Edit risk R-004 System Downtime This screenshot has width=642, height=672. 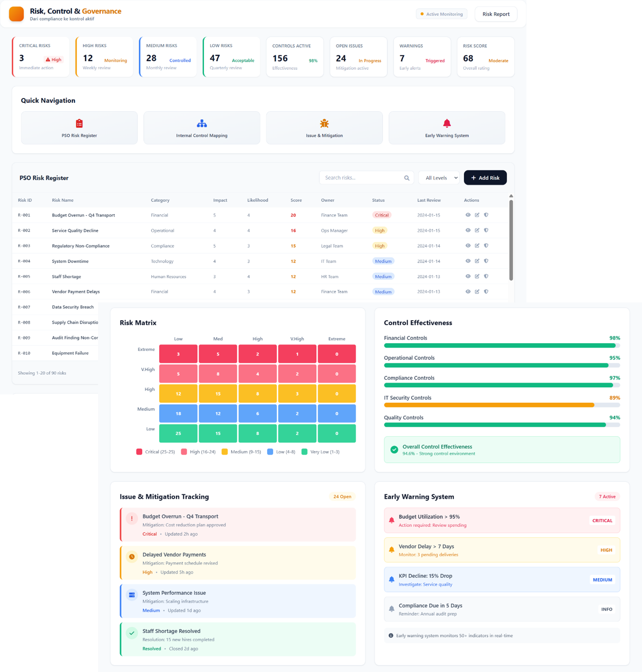477,261
